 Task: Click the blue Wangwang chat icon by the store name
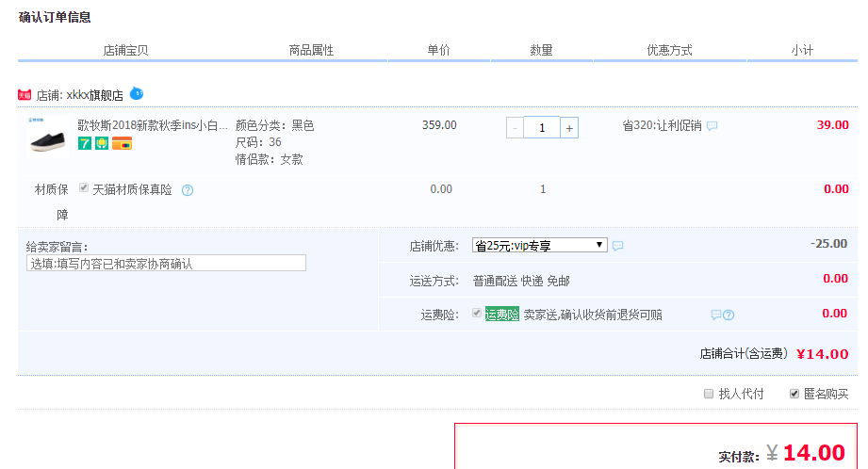[x=137, y=93]
